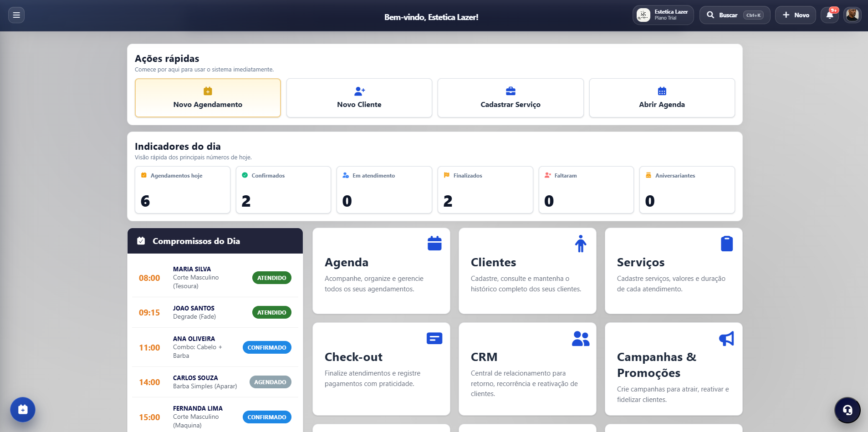Click CONFIRMADO status badge for Ana Oliveira
This screenshot has height=432, width=868.
(x=267, y=347)
